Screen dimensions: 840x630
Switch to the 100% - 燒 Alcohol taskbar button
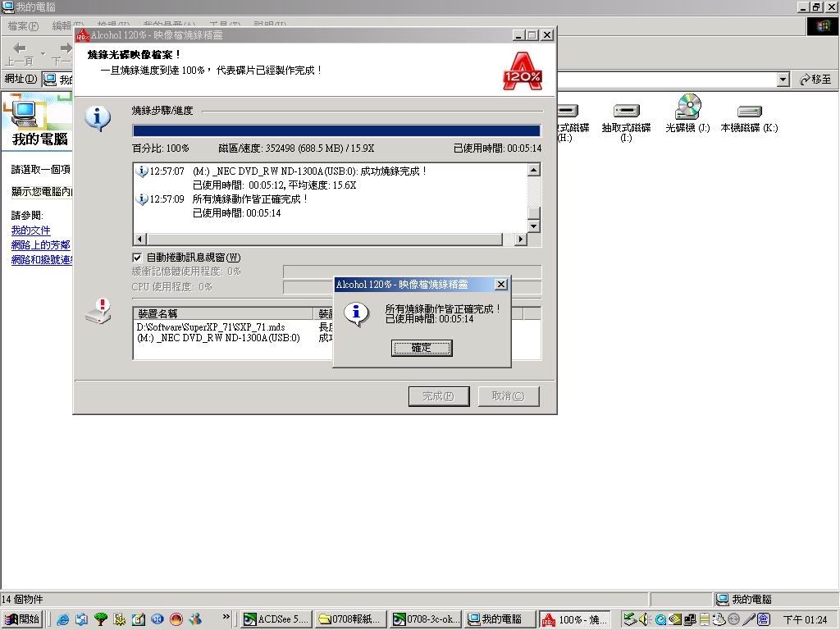pyautogui.click(x=575, y=620)
